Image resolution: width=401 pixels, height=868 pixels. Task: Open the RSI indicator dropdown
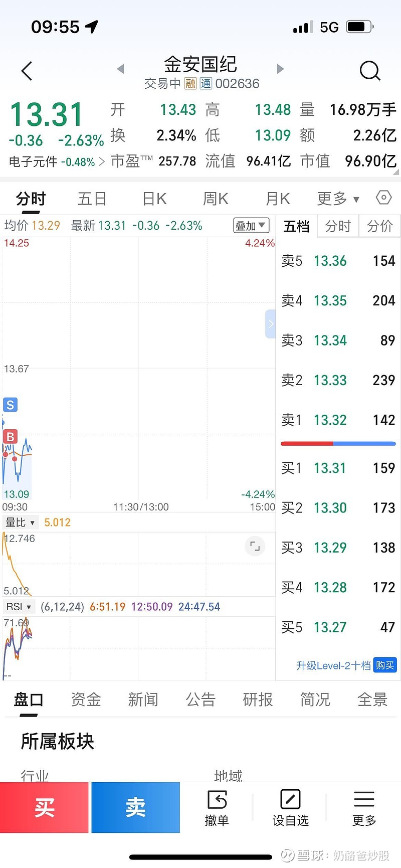19,607
